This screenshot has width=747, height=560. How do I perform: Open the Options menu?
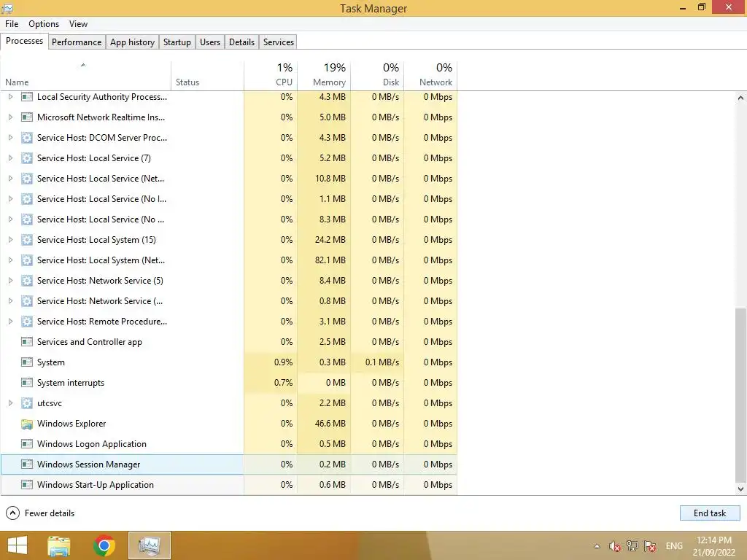[x=44, y=24]
